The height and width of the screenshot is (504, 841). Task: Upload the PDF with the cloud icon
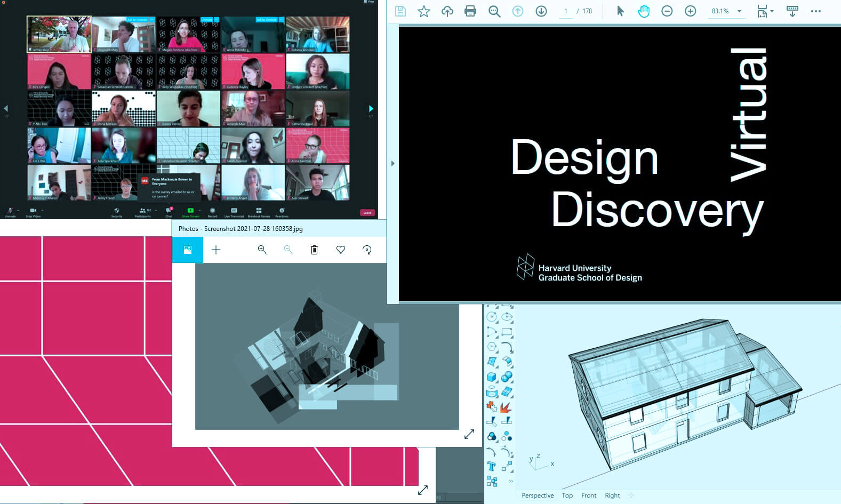[x=447, y=11]
